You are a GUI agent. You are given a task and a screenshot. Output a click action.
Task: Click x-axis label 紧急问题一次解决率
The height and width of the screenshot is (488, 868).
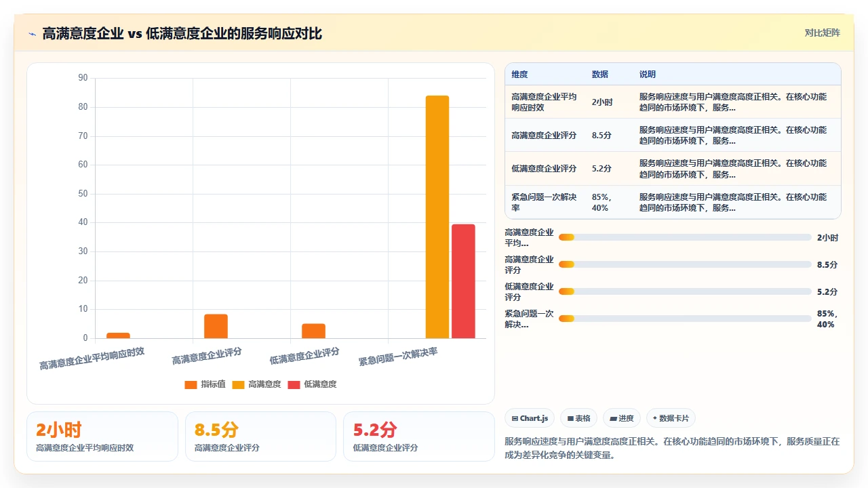point(398,356)
